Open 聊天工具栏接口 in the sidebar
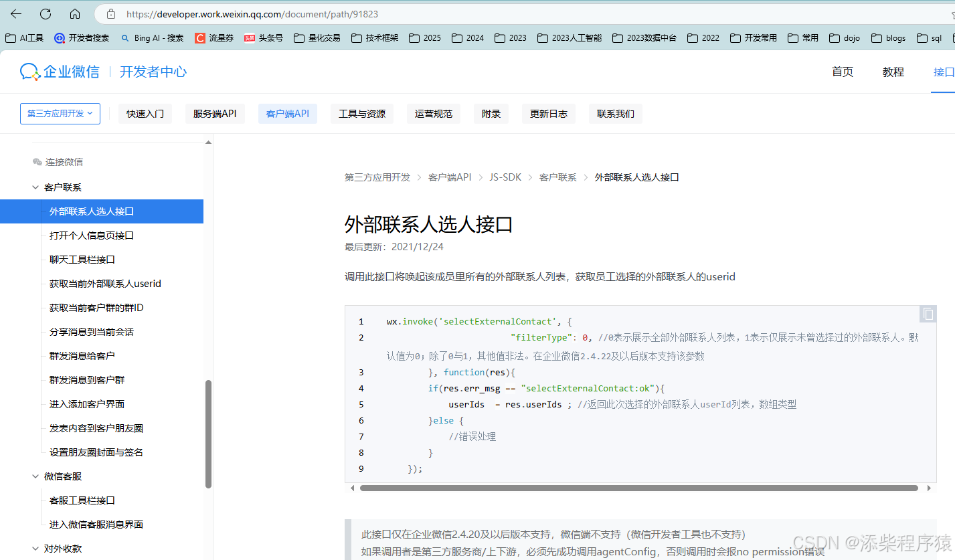955x560 pixels. [82, 260]
